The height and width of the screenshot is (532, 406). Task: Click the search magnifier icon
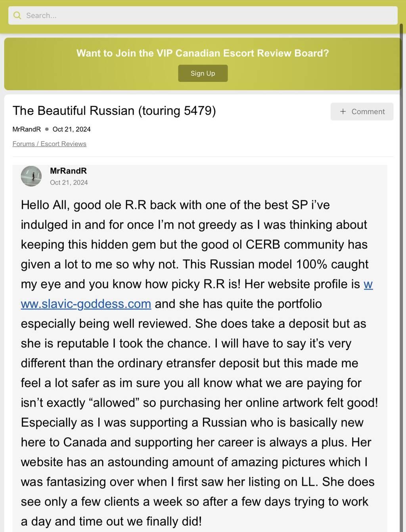(17, 15)
